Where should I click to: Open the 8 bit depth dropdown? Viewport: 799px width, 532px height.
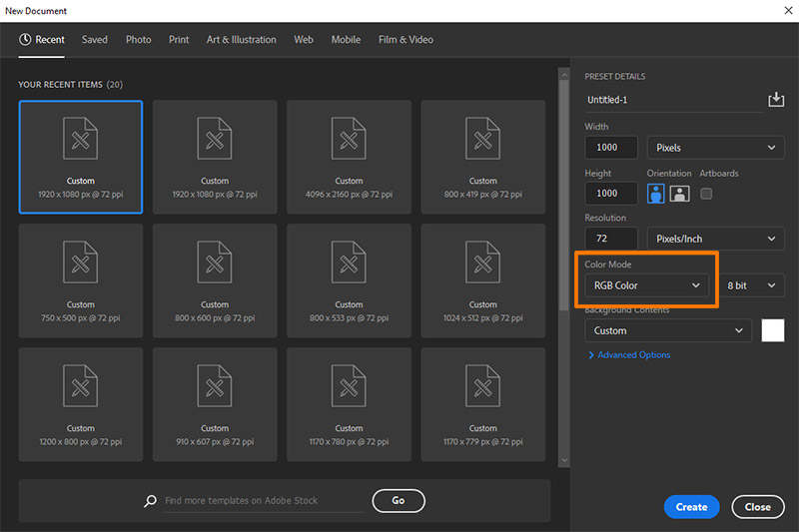[x=751, y=285]
